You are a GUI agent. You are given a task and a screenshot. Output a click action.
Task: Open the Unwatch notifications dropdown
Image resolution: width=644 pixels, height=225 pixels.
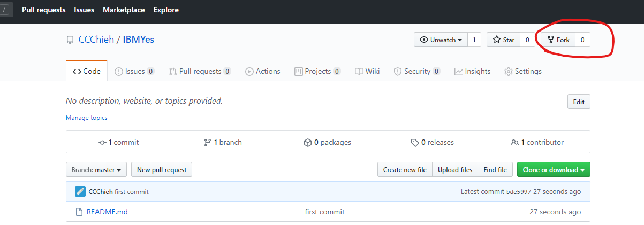click(x=441, y=40)
